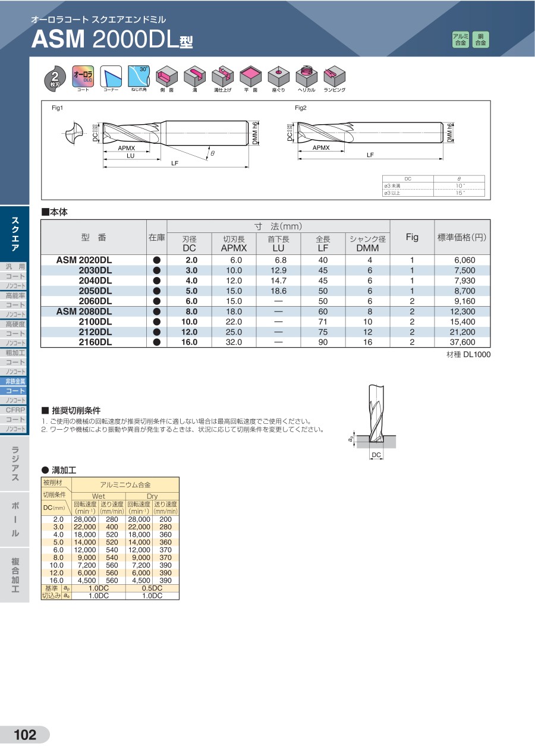
Task: Click the sharp コーナー corner icon
Action: click(111, 76)
